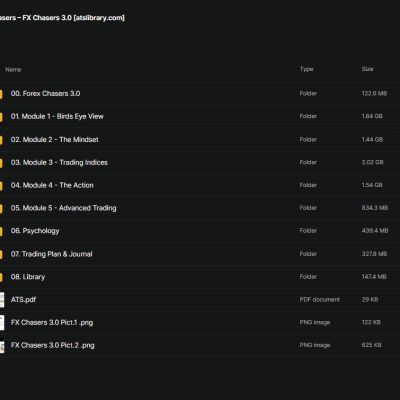Open the ATS.pdf file
The height and width of the screenshot is (400, 400).
23,300
